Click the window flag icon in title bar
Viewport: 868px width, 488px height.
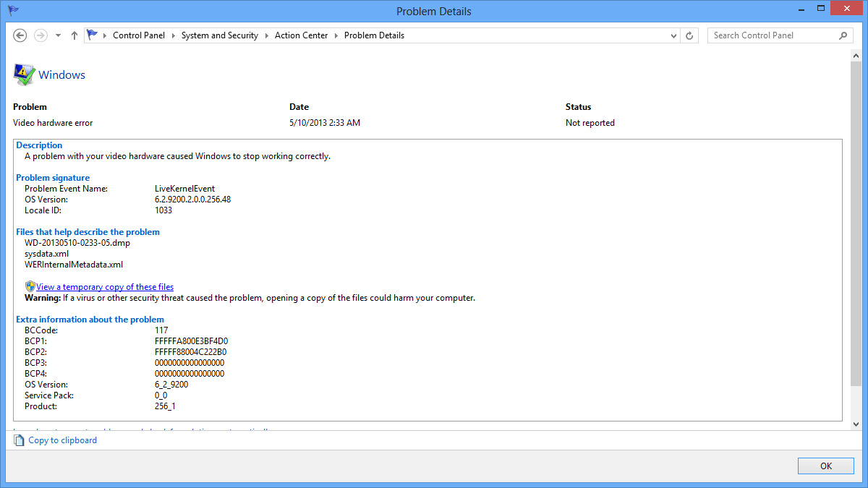tap(13, 11)
